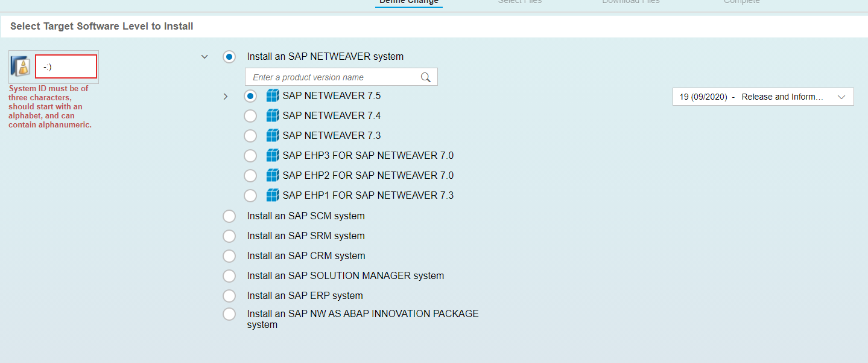
Task: Choose Install an SAP SCM system option
Action: click(x=229, y=216)
